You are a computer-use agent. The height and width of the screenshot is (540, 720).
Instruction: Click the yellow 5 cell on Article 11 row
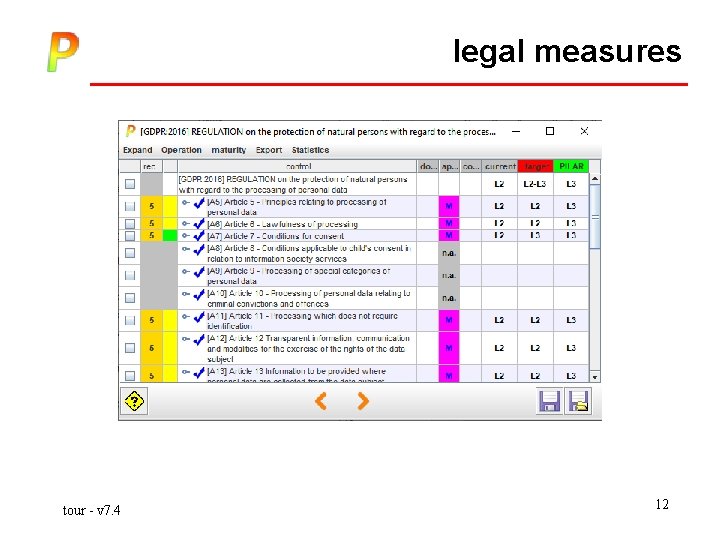coord(152,320)
